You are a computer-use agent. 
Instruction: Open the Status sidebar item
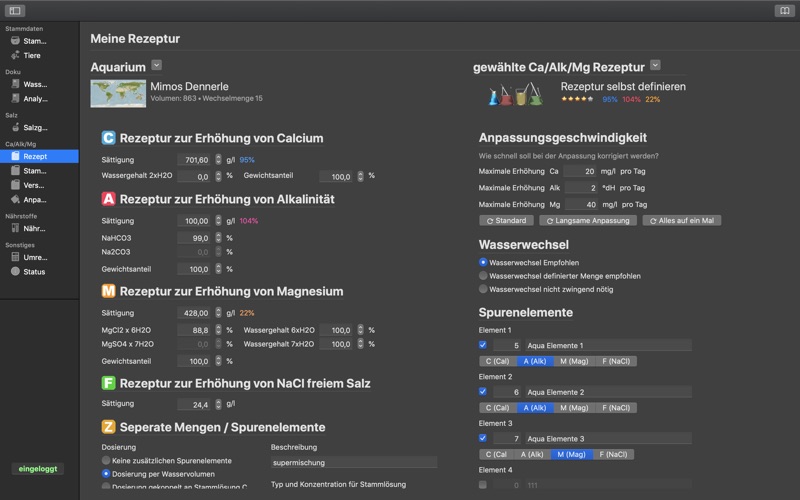click(x=34, y=271)
